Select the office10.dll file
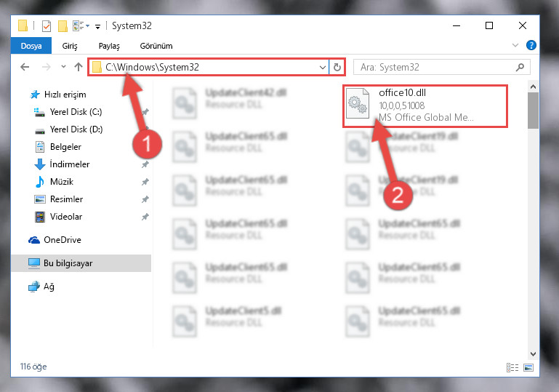The image size is (559, 392). [x=425, y=106]
